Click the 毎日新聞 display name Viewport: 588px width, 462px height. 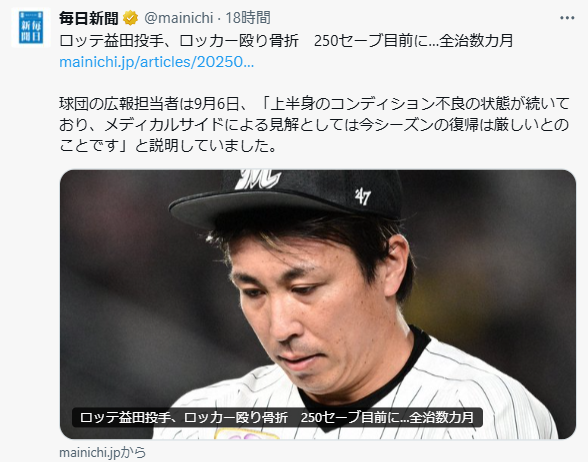click(x=88, y=18)
